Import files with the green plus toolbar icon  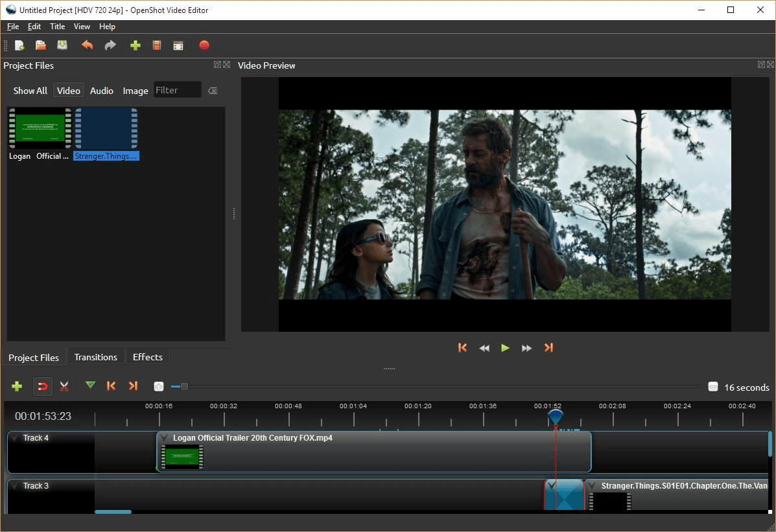[x=135, y=45]
